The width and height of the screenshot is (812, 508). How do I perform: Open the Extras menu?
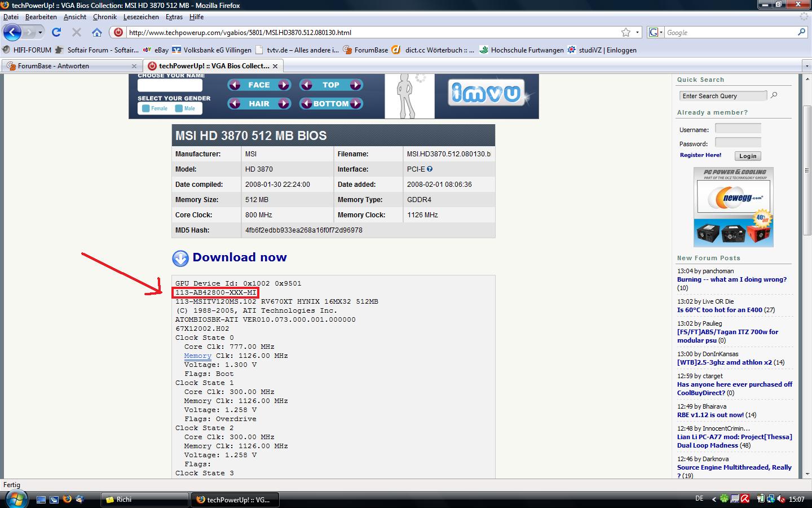point(174,17)
